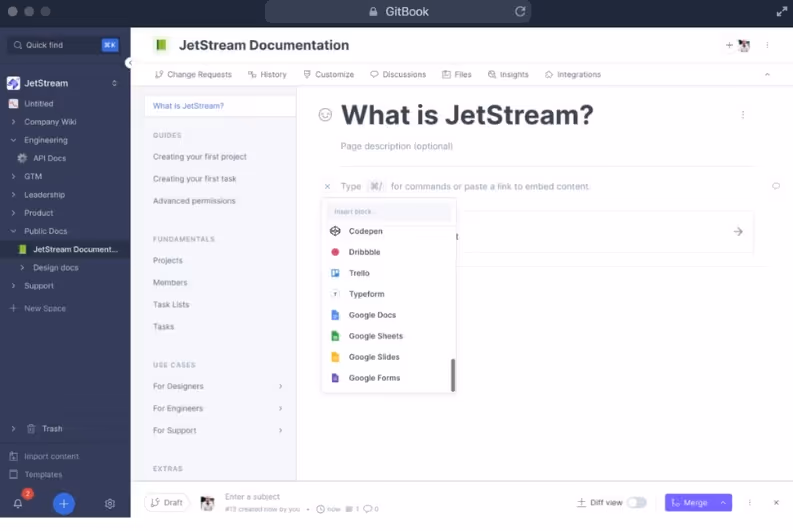The height and width of the screenshot is (531, 793).
Task: Expand the For Engineers page group
Action: click(x=281, y=408)
